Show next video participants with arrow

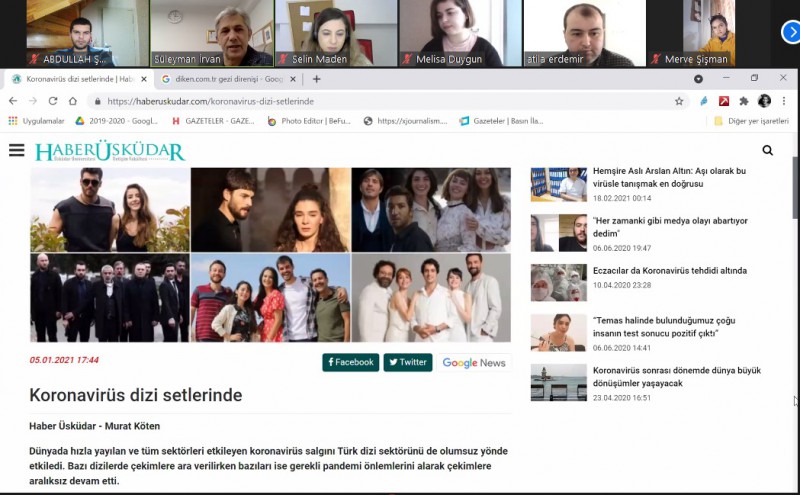click(789, 32)
